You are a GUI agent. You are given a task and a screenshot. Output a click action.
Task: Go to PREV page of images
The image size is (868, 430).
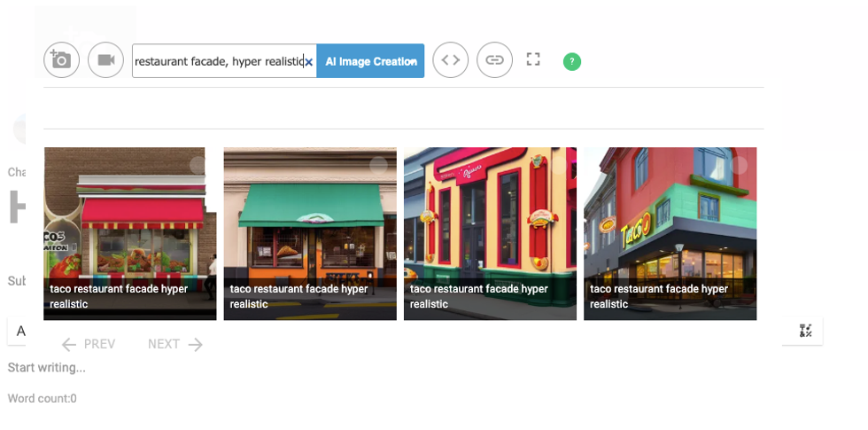tap(89, 344)
